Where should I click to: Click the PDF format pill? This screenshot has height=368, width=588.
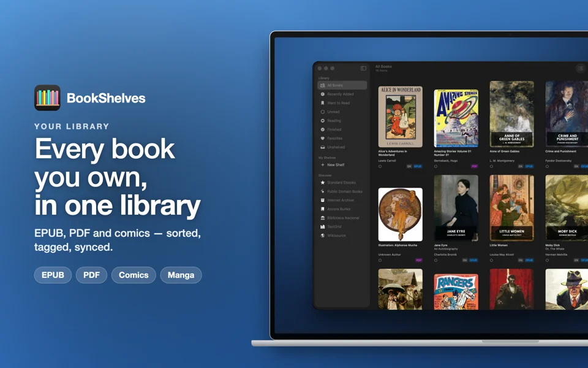[x=91, y=275]
